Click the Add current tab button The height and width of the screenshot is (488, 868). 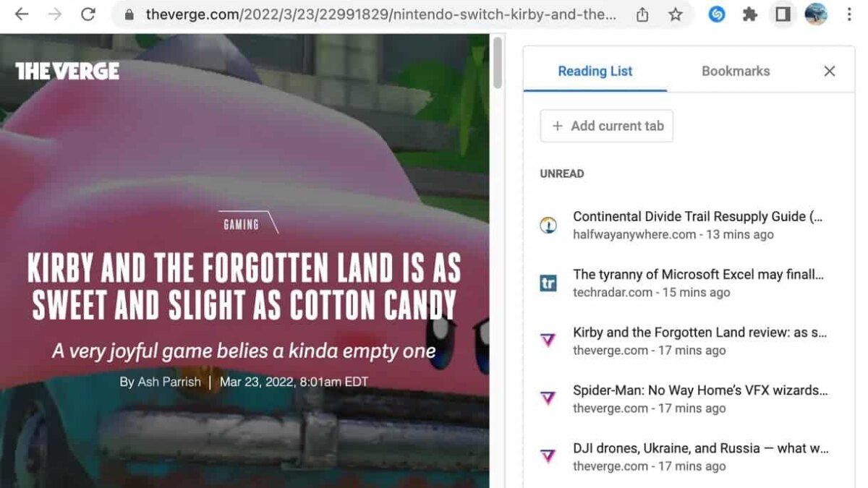click(606, 126)
